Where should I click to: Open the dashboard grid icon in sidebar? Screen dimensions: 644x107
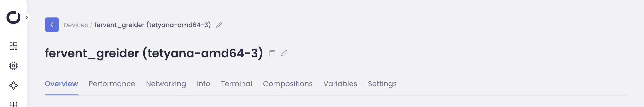pos(13,46)
